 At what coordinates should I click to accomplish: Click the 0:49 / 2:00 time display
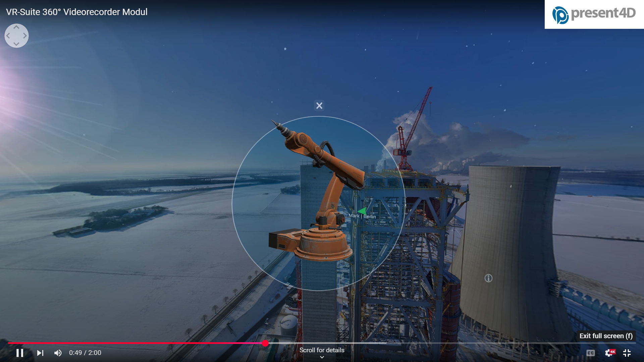coord(85,353)
